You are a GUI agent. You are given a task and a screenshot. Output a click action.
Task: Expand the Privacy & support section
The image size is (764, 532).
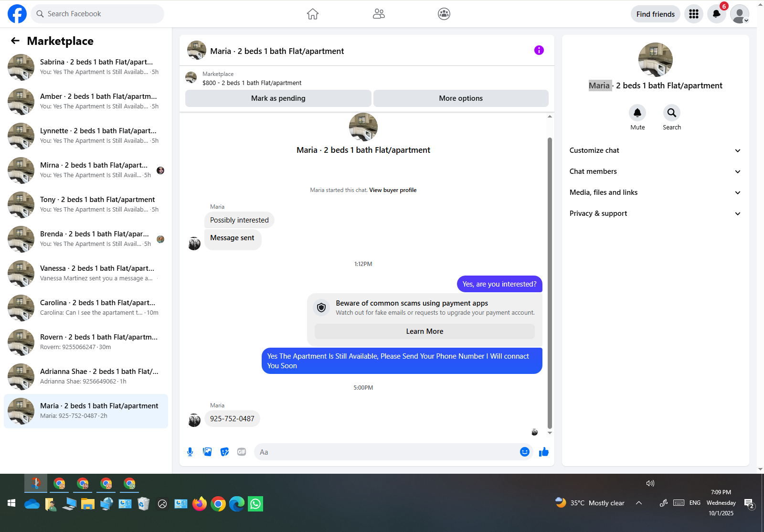(655, 213)
